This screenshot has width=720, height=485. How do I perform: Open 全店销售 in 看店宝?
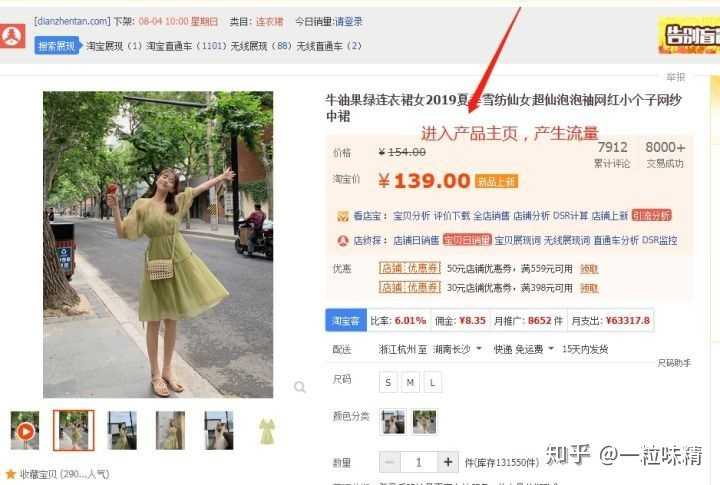[491, 215]
